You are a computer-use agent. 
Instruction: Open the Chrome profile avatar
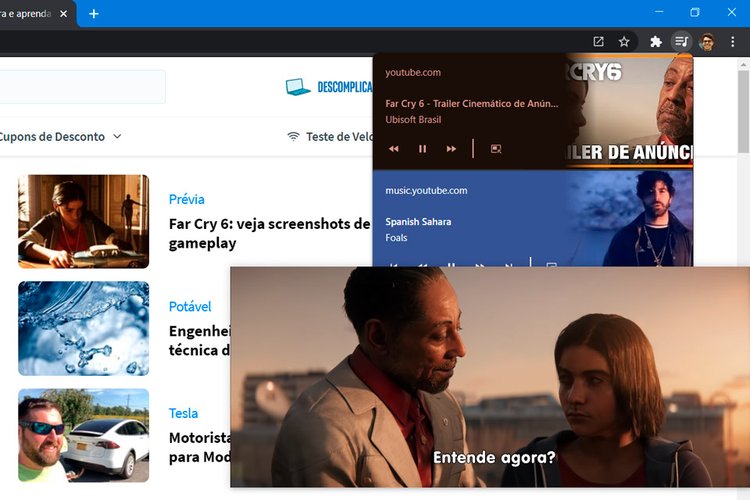click(x=707, y=42)
